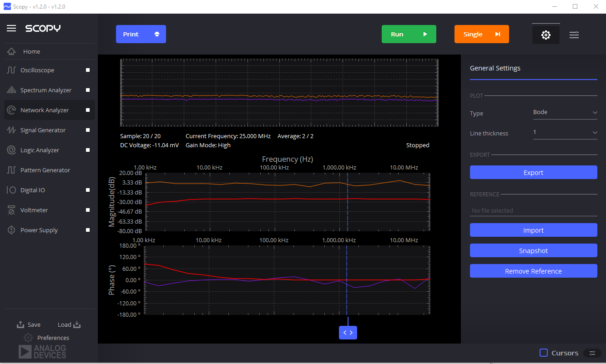The width and height of the screenshot is (606, 364).
Task: Click the Stopped status text
Action: point(418,145)
